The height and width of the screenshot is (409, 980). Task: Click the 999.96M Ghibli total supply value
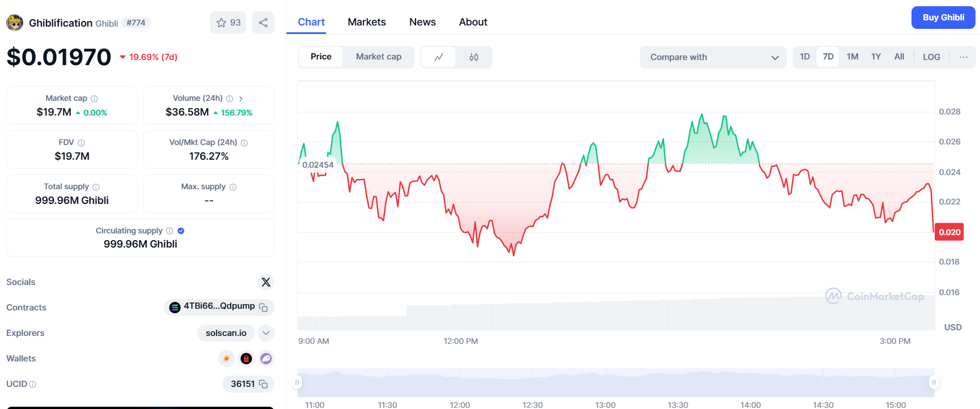point(72,201)
